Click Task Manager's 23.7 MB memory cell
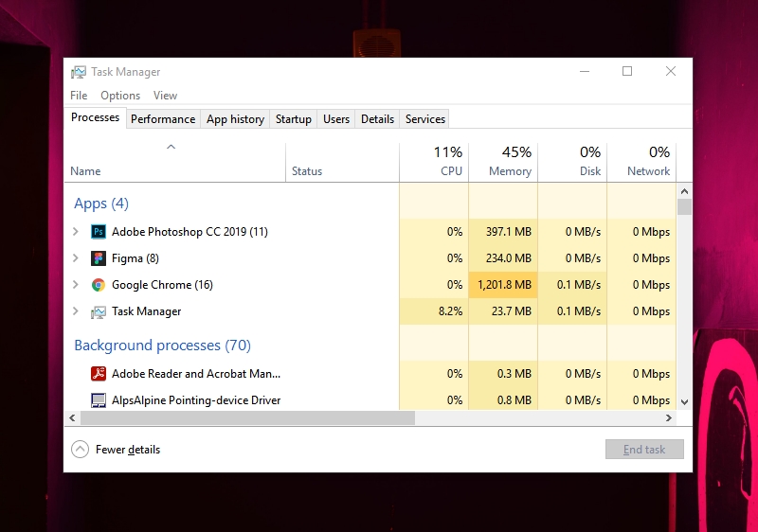This screenshot has width=758, height=532. [503, 311]
